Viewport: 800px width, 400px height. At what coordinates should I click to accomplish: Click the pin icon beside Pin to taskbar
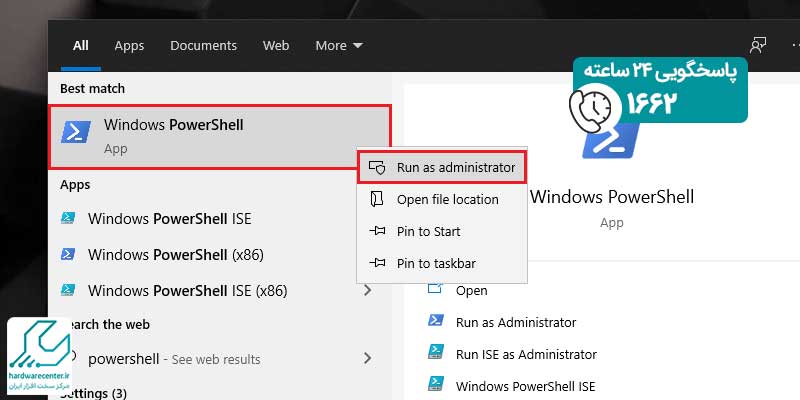coord(377,263)
